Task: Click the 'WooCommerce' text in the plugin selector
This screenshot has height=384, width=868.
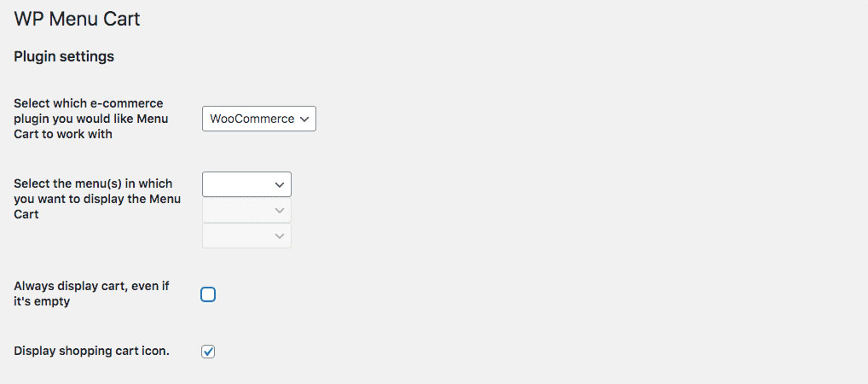Action: point(252,119)
